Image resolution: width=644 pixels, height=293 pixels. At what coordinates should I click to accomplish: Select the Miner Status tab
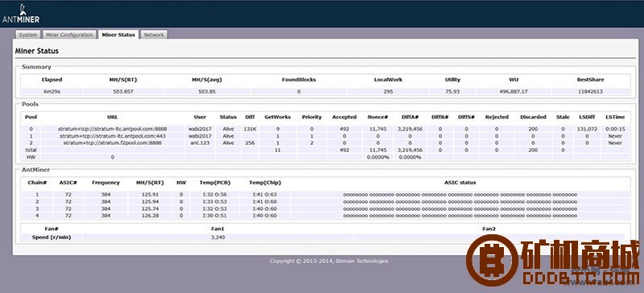point(118,35)
